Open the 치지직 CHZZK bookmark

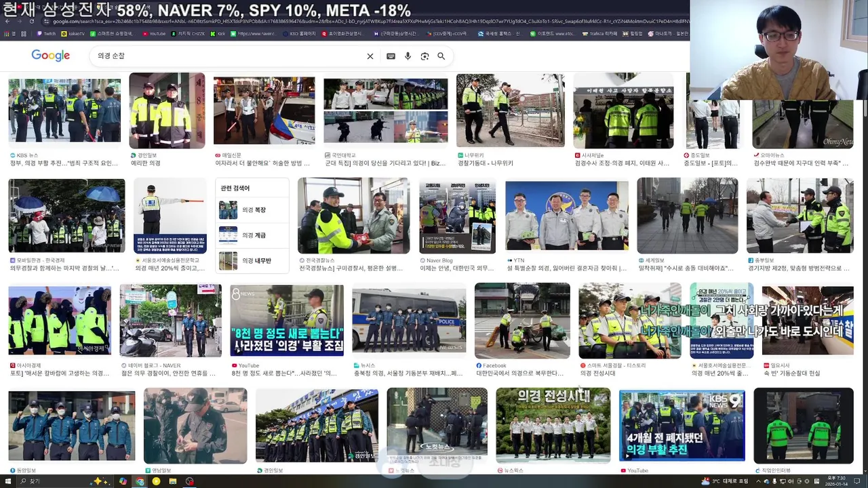coord(188,33)
